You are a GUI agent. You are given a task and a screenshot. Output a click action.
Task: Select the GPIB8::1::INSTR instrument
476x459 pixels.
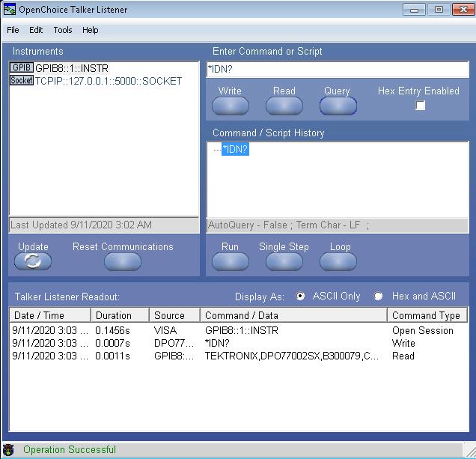coord(71,68)
